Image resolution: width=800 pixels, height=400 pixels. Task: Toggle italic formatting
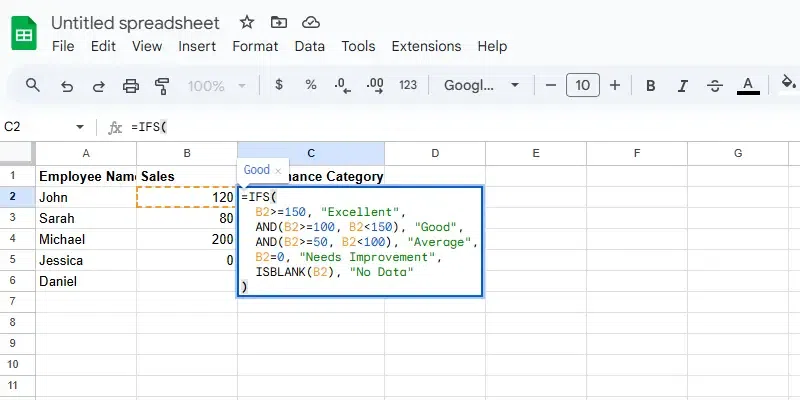(x=682, y=85)
